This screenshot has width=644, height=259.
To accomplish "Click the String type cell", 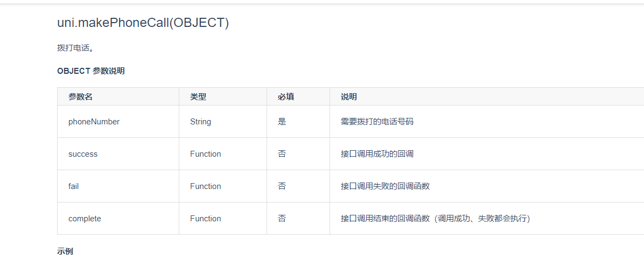I will (200, 122).
